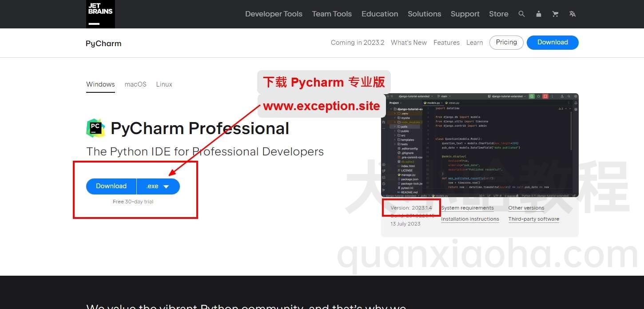Screen dimensions: 644x309
Task: Open the Solutions menu
Action: (x=425, y=14)
